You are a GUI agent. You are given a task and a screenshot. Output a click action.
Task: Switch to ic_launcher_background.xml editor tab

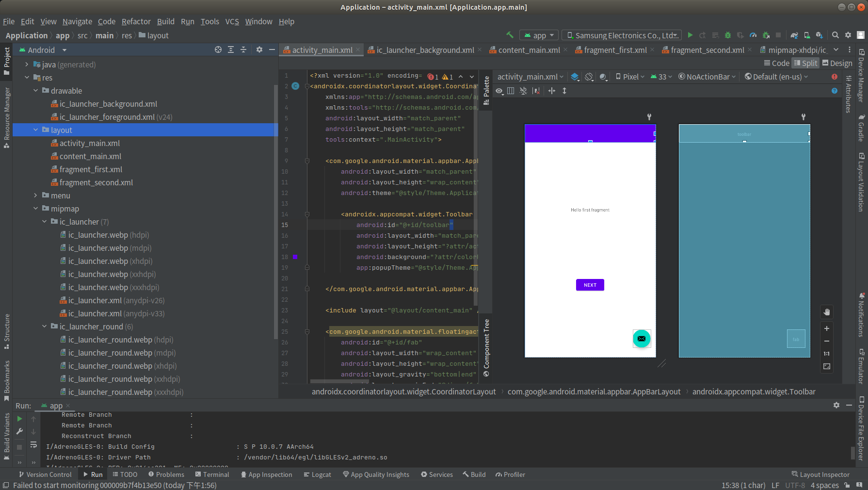[x=425, y=50]
